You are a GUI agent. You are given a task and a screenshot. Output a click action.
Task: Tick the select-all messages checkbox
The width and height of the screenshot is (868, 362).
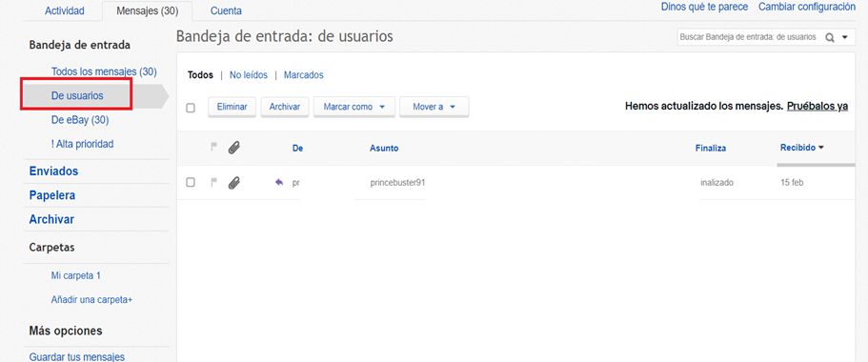pos(191,108)
